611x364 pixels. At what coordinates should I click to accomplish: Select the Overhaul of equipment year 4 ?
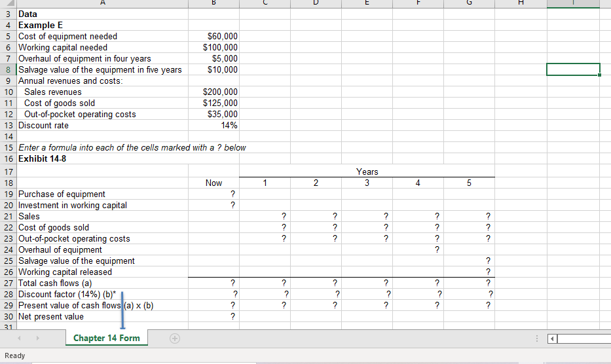coord(418,250)
